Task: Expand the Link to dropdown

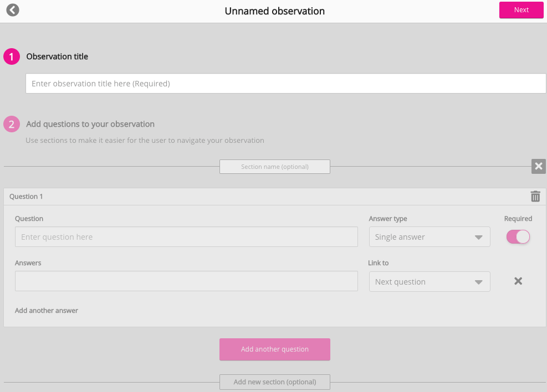Action: coord(429,282)
